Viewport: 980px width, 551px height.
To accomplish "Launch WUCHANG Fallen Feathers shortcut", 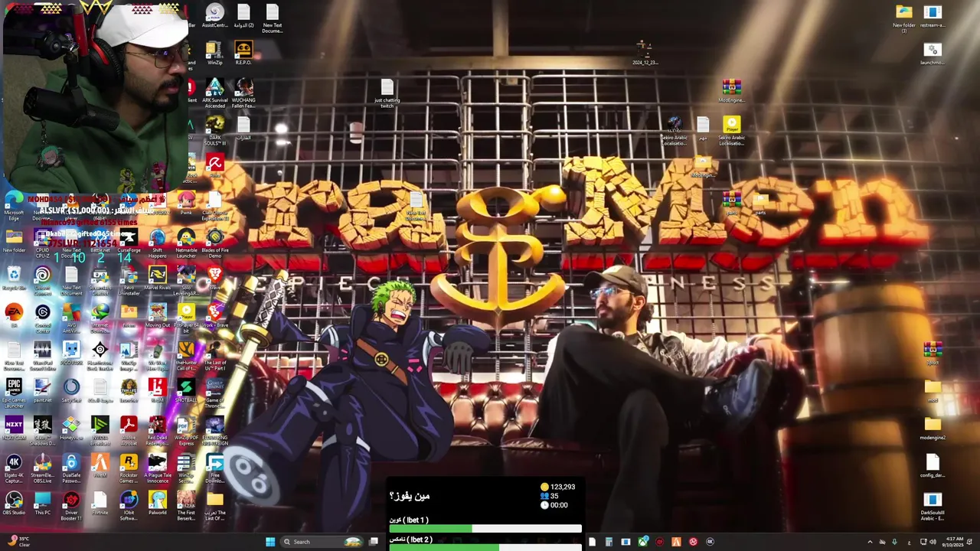I will 243,93.
